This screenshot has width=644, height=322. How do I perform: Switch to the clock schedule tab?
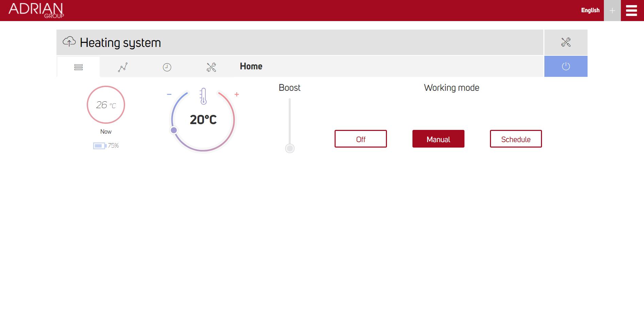(167, 67)
